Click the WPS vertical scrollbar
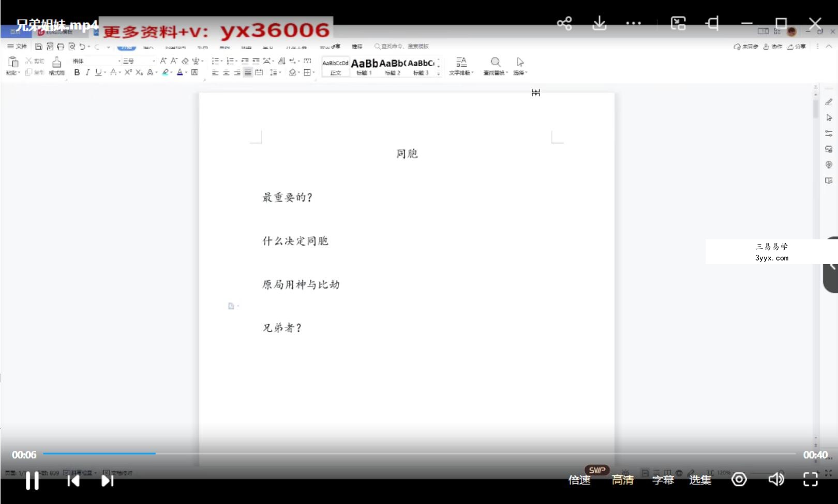The width and height of the screenshot is (838, 504). [816, 109]
